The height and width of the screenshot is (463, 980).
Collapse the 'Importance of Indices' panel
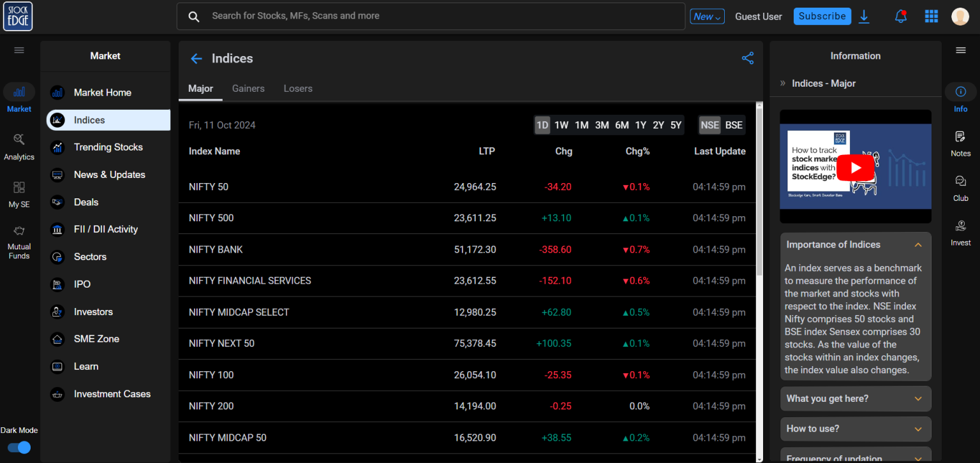click(x=917, y=244)
